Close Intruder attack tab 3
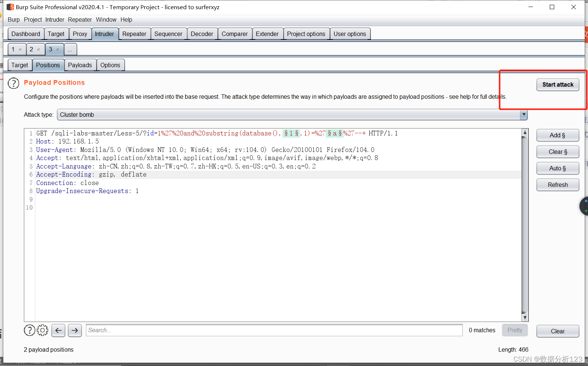The width and height of the screenshot is (588, 366). point(58,50)
